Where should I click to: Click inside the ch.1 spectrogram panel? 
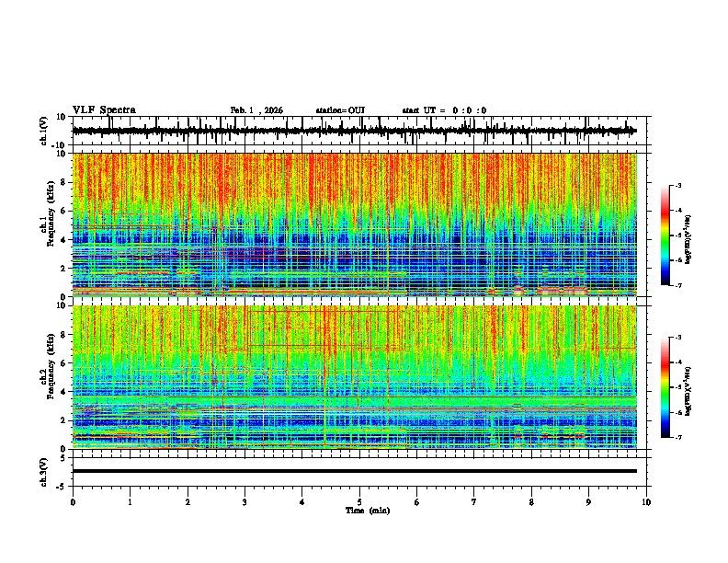point(355,224)
